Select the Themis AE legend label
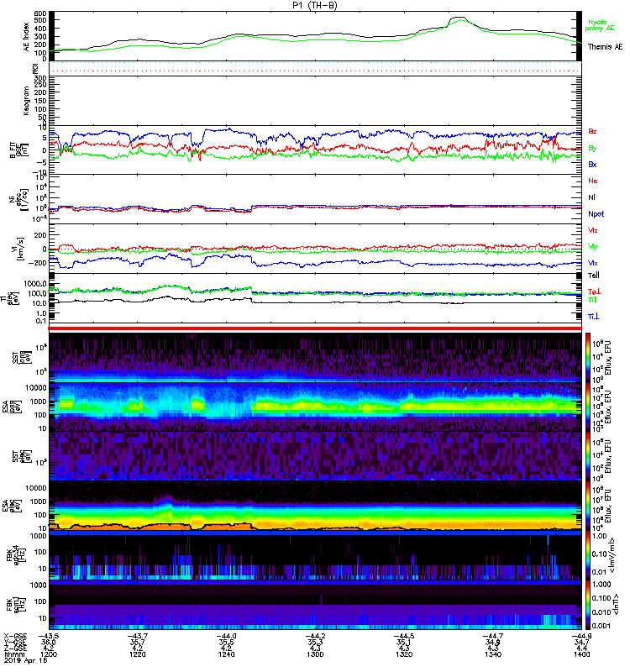Image resolution: width=630 pixels, height=672 pixels. [605, 47]
